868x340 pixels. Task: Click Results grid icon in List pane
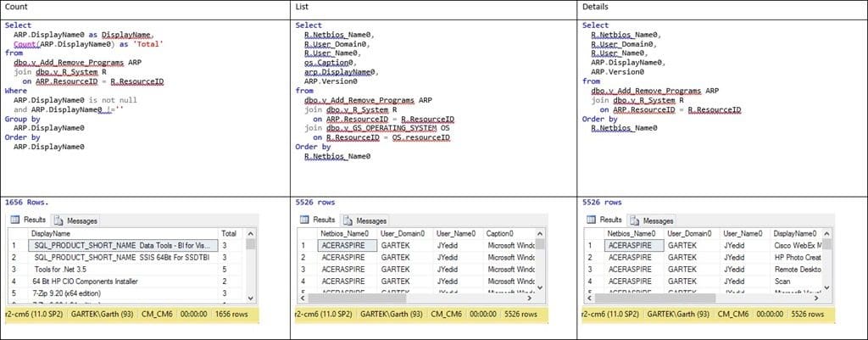305,220
